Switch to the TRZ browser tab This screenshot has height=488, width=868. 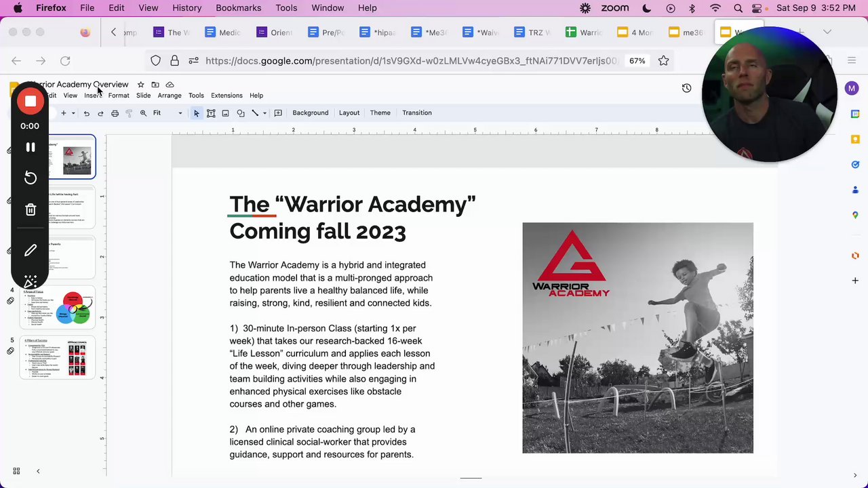point(533,33)
